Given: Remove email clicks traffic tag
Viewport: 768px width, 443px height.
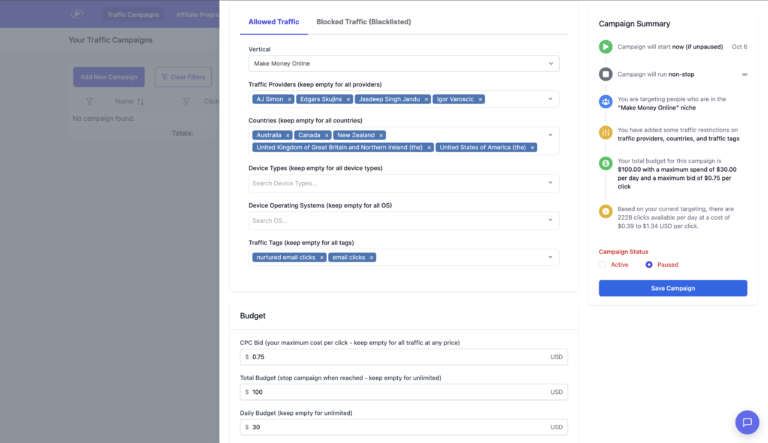Looking at the screenshot, I should [x=371, y=258].
